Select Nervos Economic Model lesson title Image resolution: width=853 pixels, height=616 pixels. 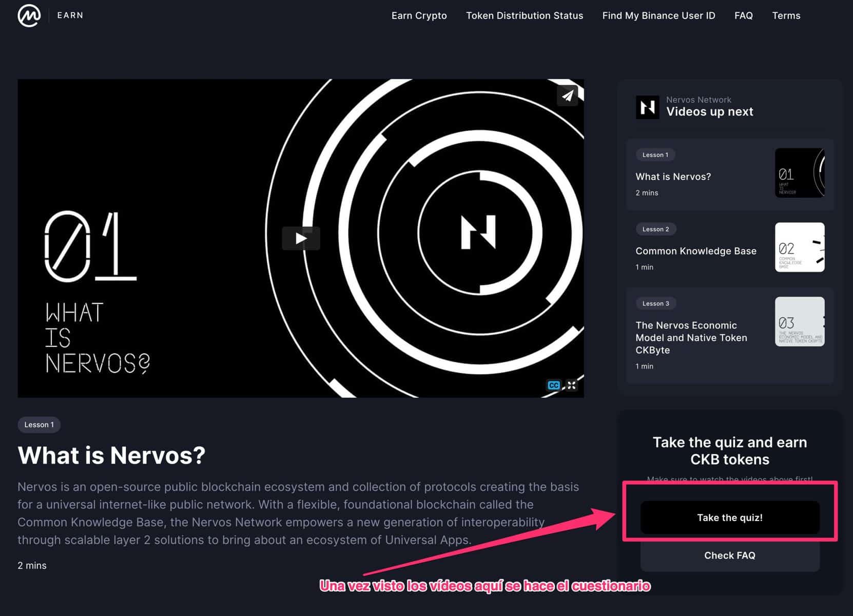click(x=691, y=338)
